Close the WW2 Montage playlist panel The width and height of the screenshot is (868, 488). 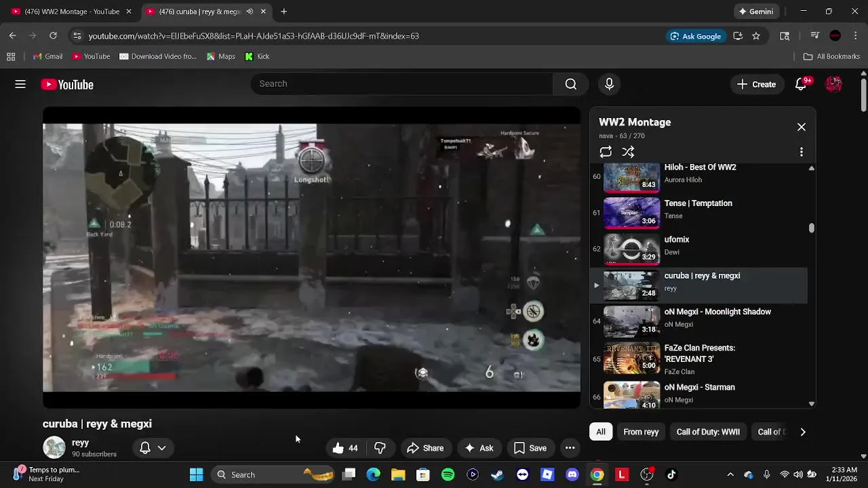(x=802, y=127)
